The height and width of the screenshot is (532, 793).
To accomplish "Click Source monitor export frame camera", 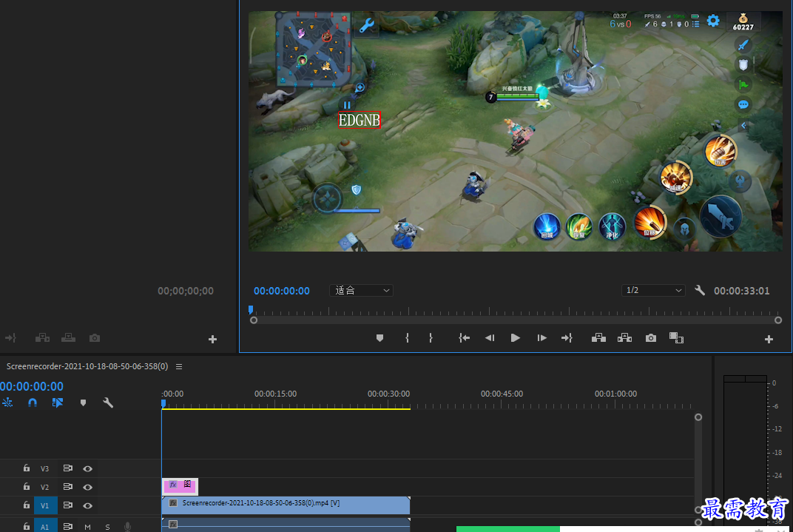I will [x=95, y=338].
